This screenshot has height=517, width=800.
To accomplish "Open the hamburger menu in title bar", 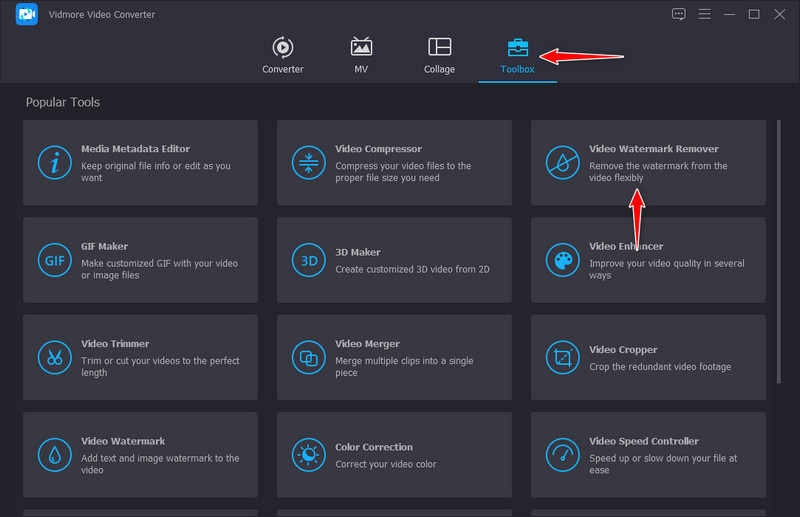I will point(705,14).
